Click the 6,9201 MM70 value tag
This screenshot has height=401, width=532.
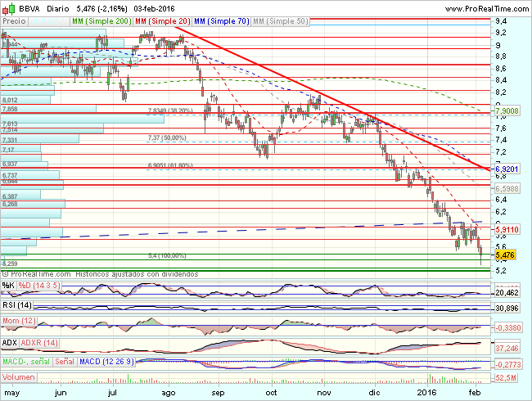click(x=507, y=169)
